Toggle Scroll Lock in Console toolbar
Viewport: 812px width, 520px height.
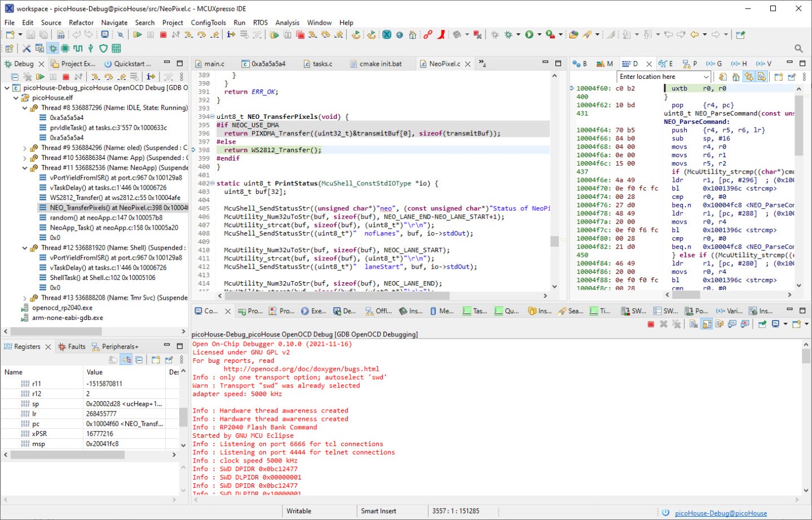pos(707,324)
